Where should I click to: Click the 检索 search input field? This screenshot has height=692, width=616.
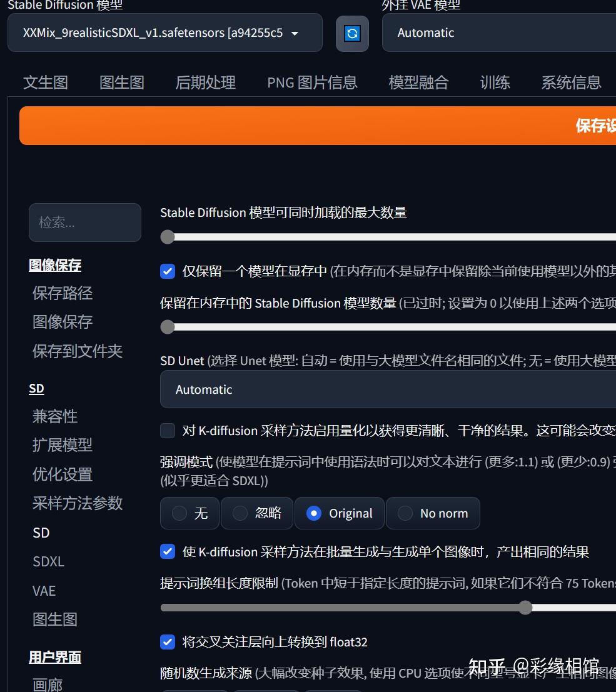click(x=84, y=222)
